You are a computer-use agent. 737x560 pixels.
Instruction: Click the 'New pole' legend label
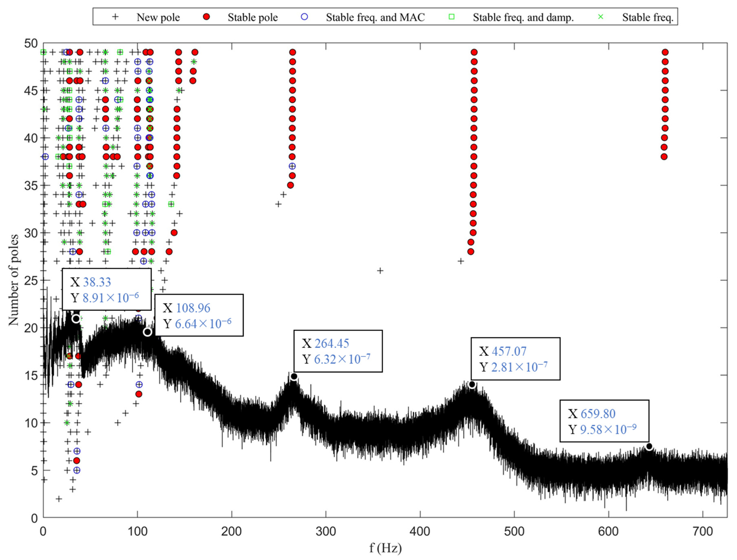pyautogui.click(x=158, y=17)
